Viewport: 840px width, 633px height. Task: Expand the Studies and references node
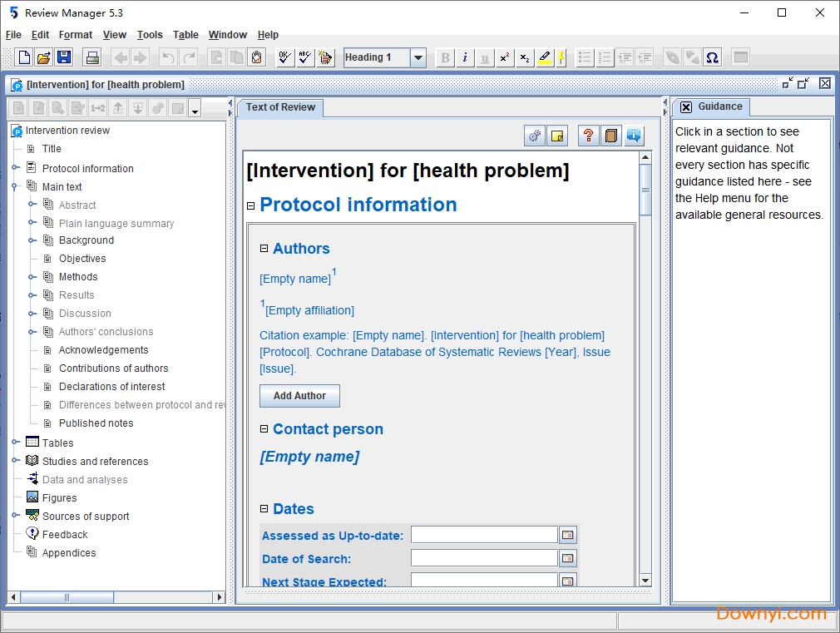click(x=15, y=461)
